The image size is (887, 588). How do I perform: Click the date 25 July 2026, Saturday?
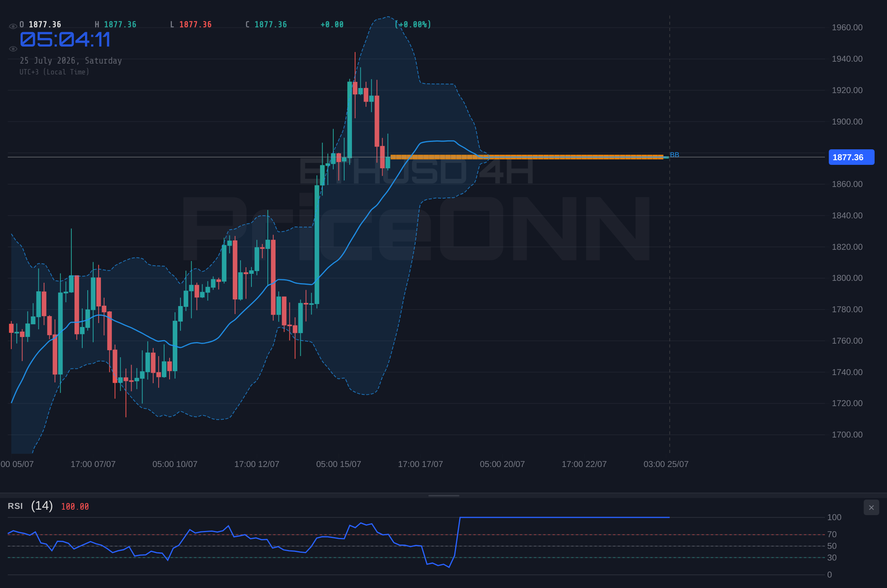pyautogui.click(x=71, y=61)
